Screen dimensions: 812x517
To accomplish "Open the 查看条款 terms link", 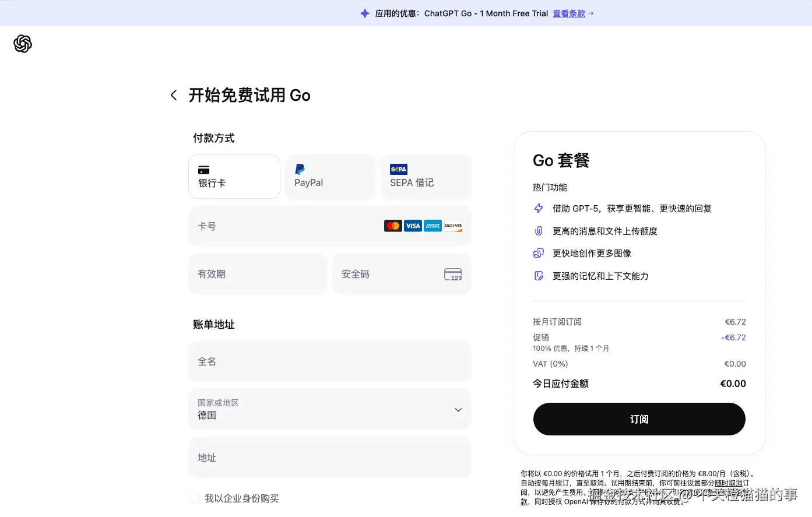I will tap(569, 13).
